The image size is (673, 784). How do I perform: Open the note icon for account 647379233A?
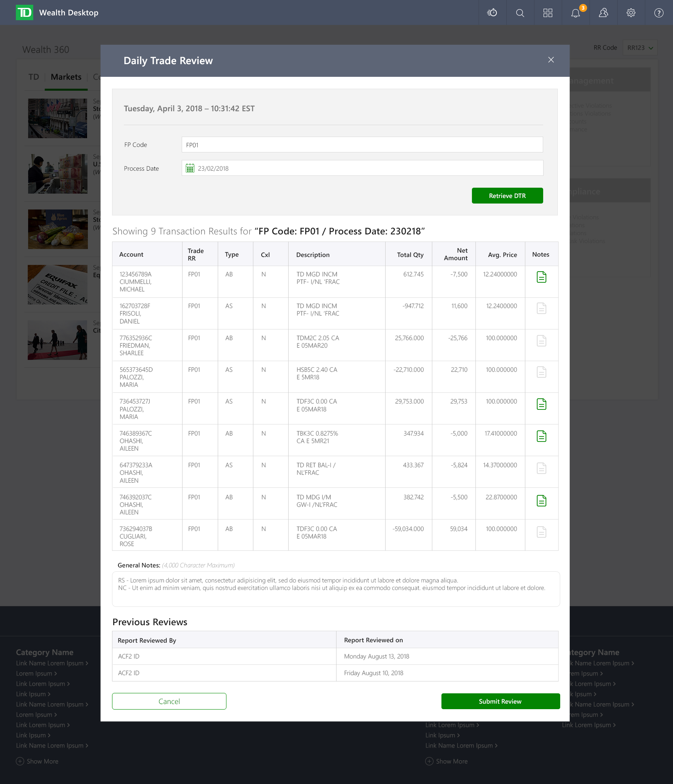pos(542,468)
